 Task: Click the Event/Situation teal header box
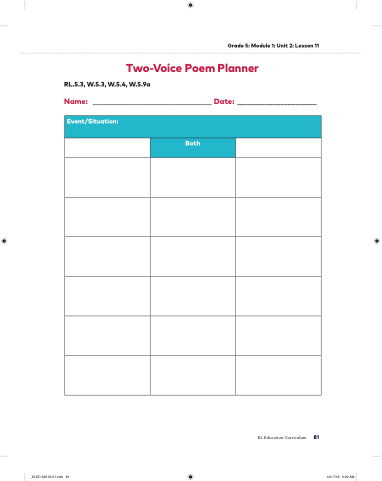[193, 126]
